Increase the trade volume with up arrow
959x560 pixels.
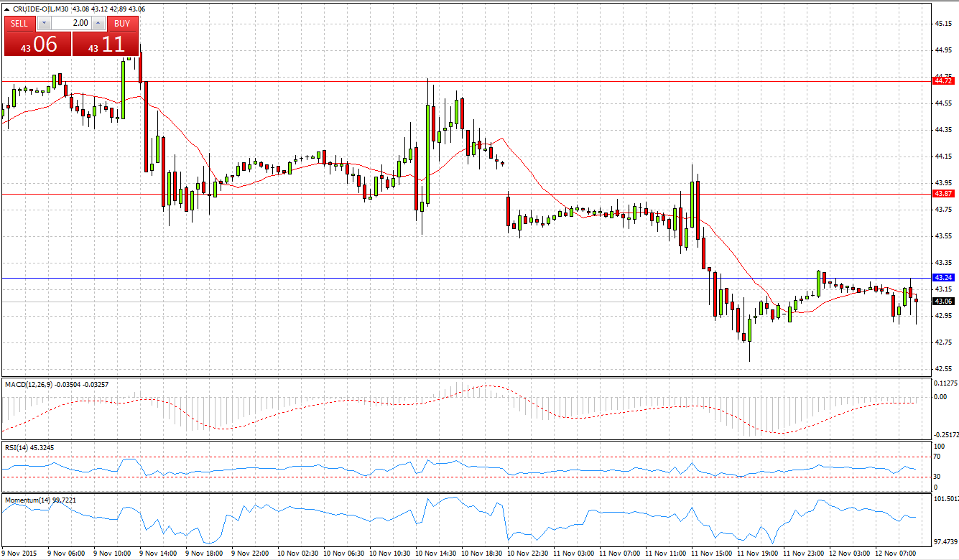pyautogui.click(x=98, y=23)
